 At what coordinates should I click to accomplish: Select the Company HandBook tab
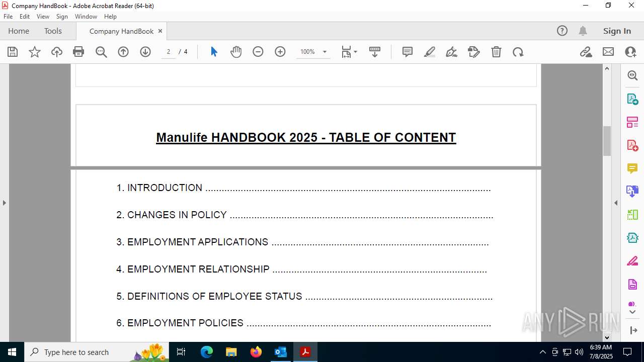click(x=121, y=31)
